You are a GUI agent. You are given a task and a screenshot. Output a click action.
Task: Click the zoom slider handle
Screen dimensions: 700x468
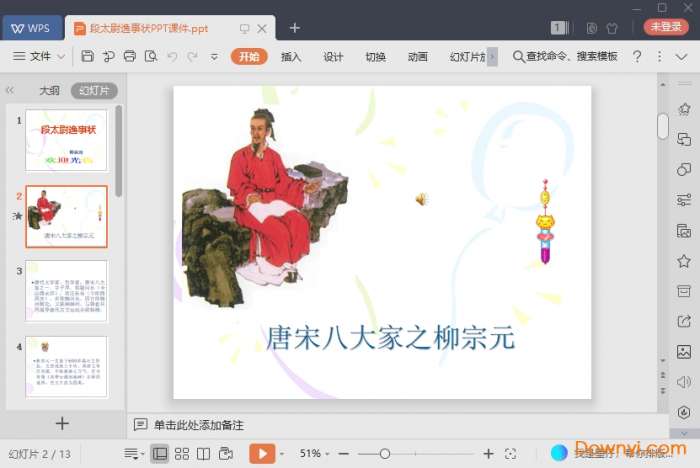[x=385, y=454]
